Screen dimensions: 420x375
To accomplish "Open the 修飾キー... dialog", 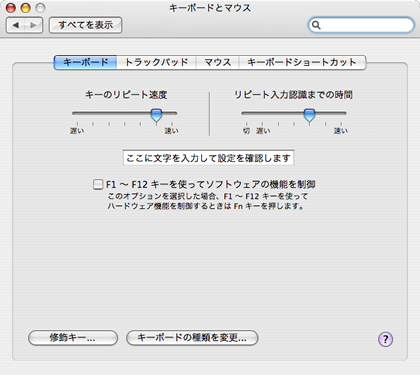I will pos(73,338).
